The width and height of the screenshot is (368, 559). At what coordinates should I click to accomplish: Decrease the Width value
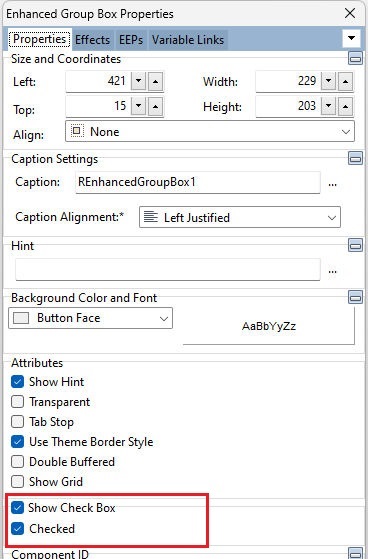click(329, 81)
